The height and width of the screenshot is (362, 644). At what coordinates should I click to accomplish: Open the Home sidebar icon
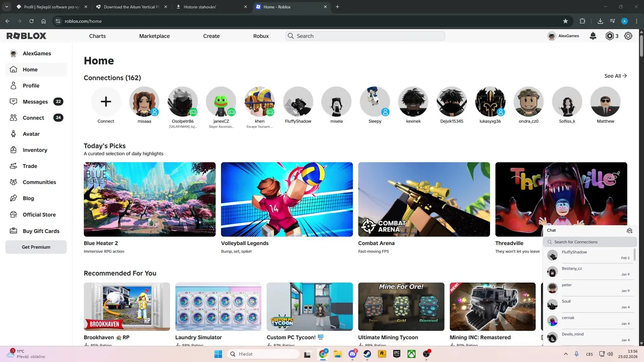[x=14, y=69]
